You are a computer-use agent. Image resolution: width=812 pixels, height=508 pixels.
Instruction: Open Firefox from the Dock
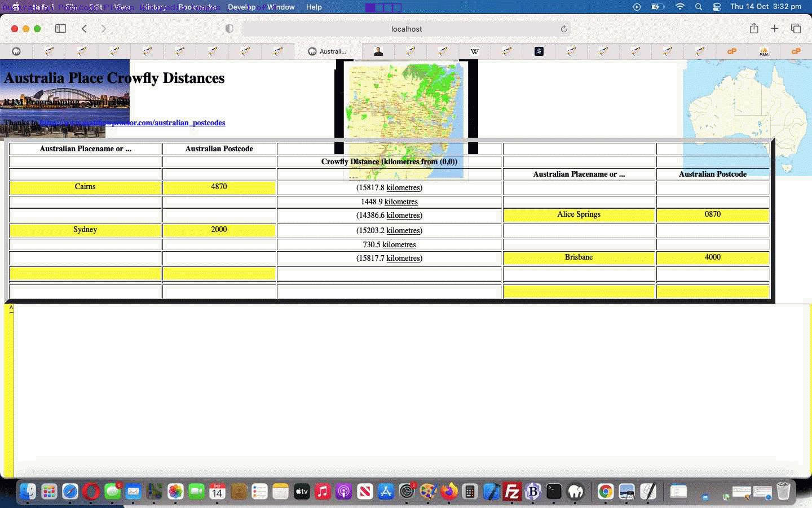450,491
